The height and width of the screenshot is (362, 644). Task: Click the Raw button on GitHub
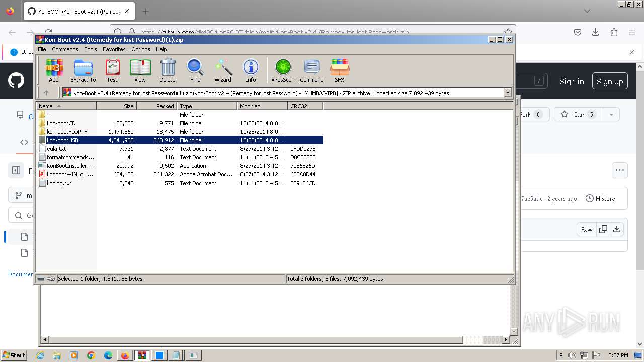pyautogui.click(x=587, y=229)
